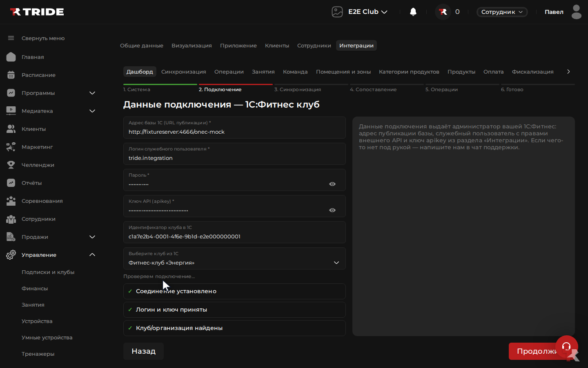Click the Соревнования podium icon
The image size is (588, 368).
pyautogui.click(x=11, y=201)
